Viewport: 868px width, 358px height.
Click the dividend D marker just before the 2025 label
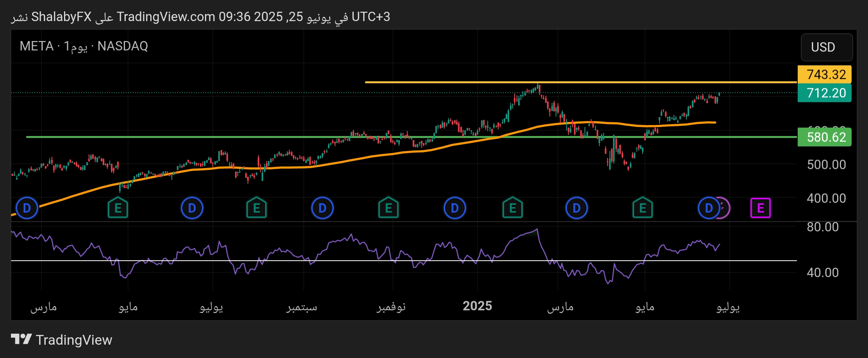pyautogui.click(x=455, y=208)
